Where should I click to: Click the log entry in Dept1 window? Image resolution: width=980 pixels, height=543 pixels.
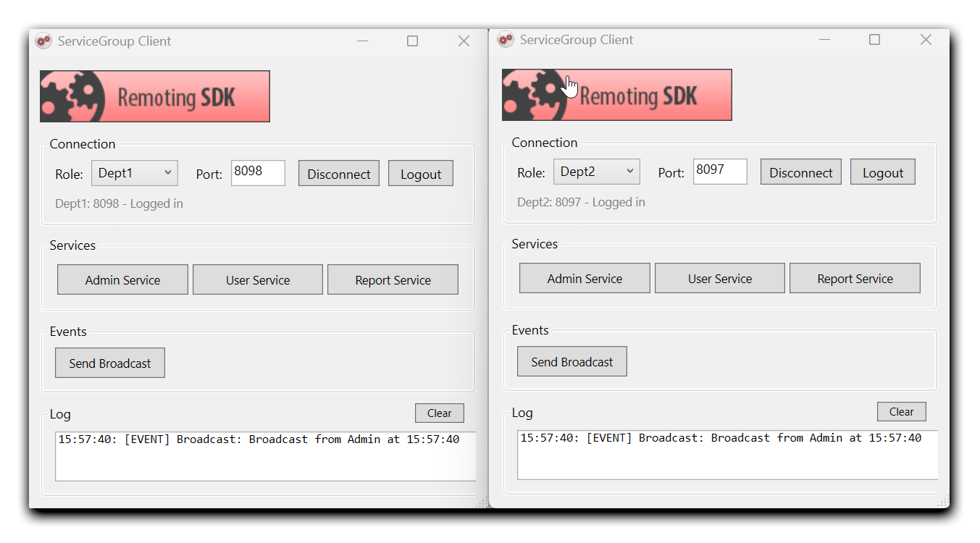tap(259, 439)
